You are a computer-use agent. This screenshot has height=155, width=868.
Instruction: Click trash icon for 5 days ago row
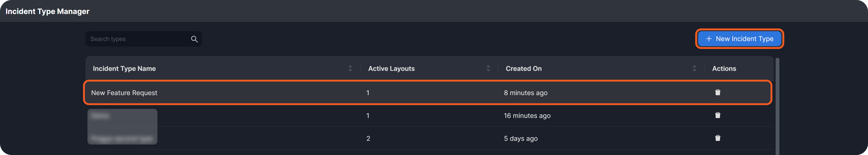pos(718,138)
